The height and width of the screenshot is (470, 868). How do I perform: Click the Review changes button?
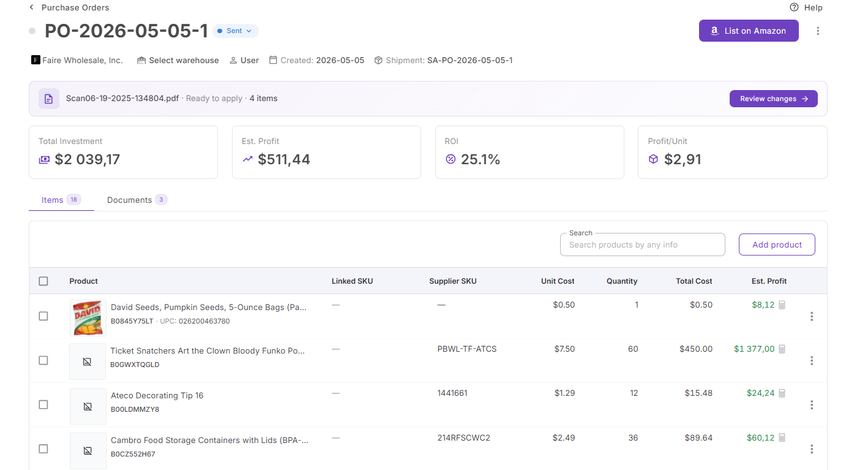774,99
